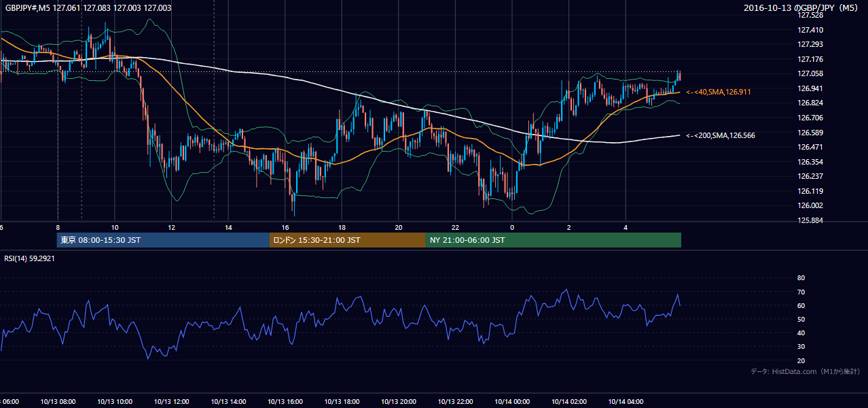Click price axis label 126.237
The height and width of the screenshot is (408, 868).
click(x=810, y=176)
